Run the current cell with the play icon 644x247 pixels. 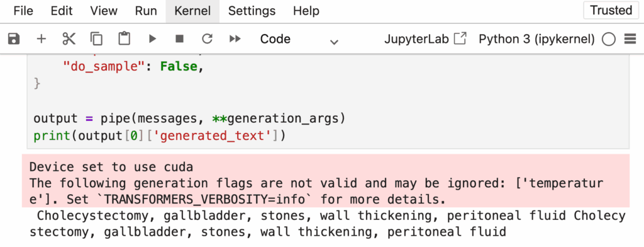pos(152,39)
